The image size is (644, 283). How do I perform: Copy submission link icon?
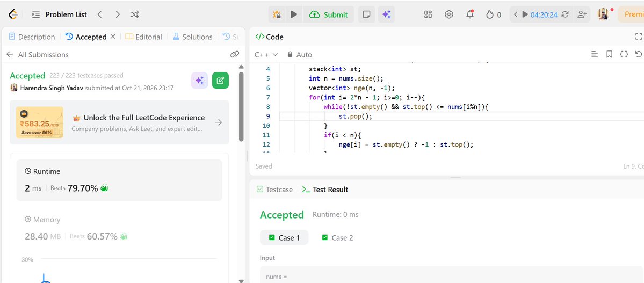[235, 54]
